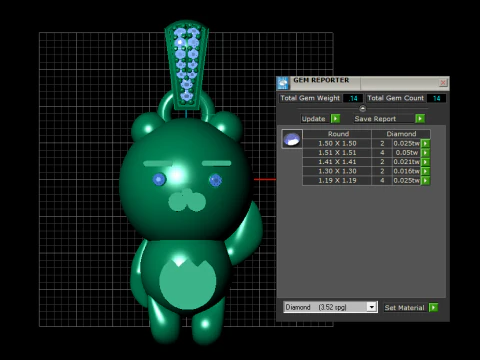The image size is (480, 360).
Task: Click the Total Gem Weight label
Action: coord(310,98)
